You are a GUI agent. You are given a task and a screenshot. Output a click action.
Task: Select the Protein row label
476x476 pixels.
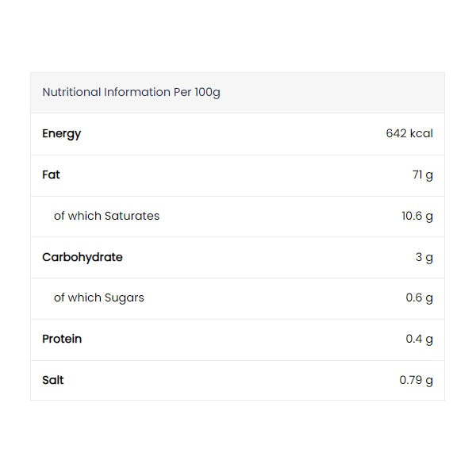[x=62, y=339]
